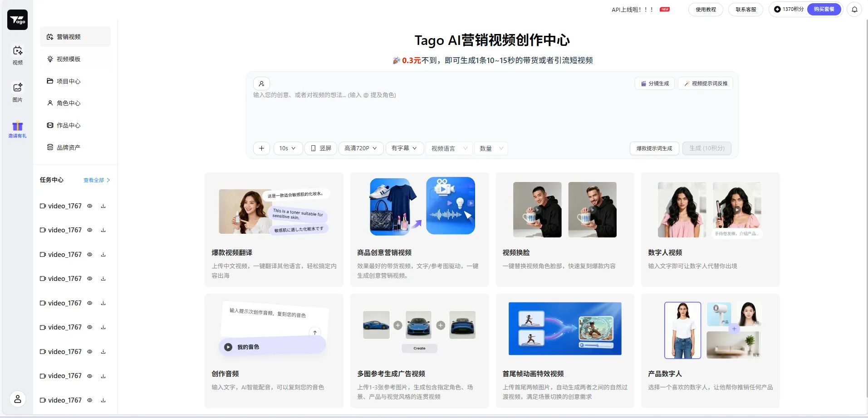Open 作品中心
This screenshot has height=418, width=868.
coord(68,125)
